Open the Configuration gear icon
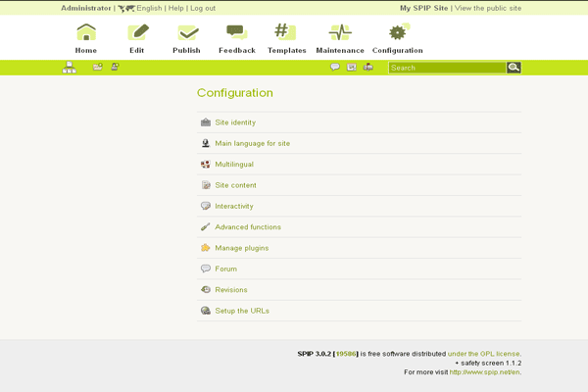This screenshot has width=588, height=392. tap(398, 33)
